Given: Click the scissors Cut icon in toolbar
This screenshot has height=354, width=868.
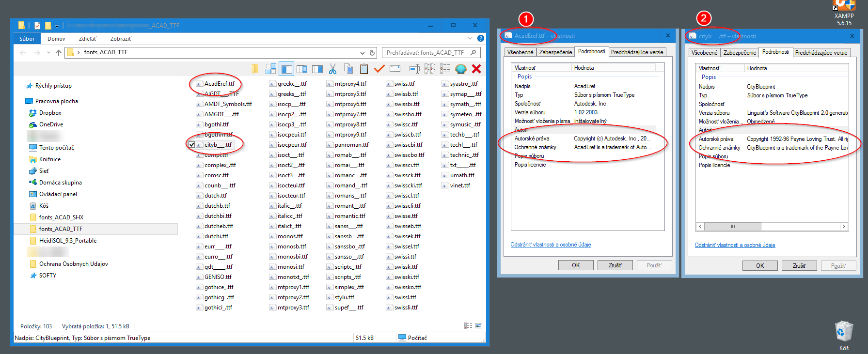Looking at the screenshot, I should click(332, 69).
